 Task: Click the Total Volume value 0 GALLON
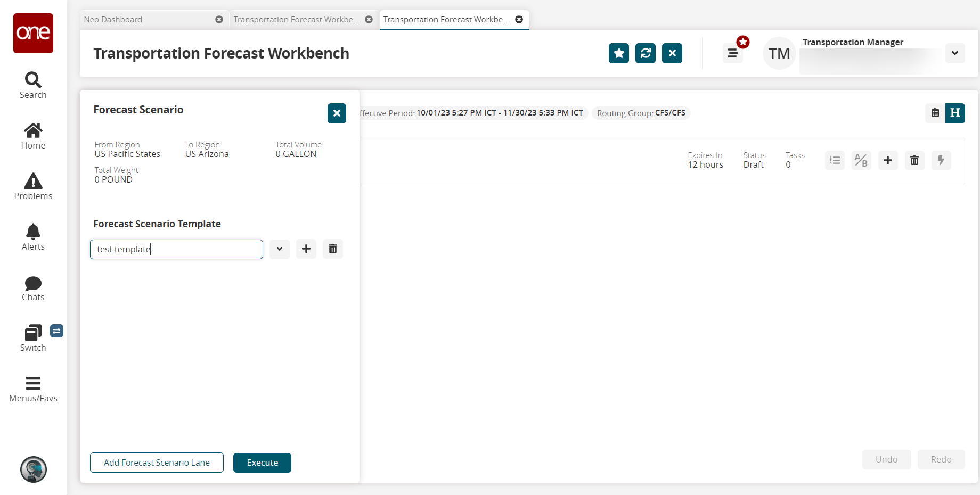296,154
